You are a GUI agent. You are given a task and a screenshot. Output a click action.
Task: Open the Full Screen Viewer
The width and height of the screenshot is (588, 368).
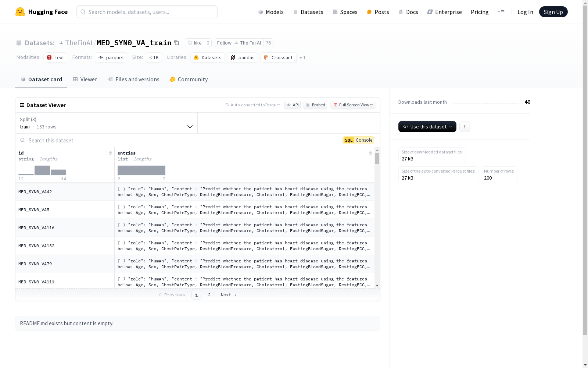[x=353, y=105]
